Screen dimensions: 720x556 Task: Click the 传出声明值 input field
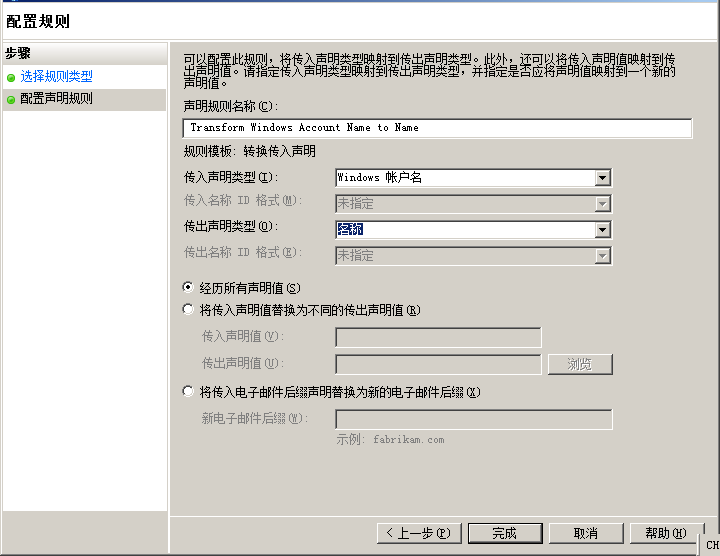[439, 365]
